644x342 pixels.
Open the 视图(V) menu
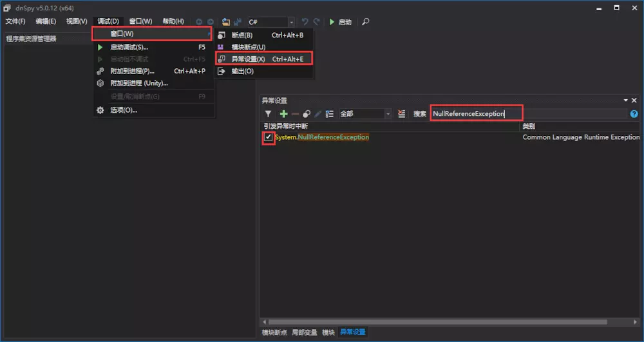click(x=77, y=21)
